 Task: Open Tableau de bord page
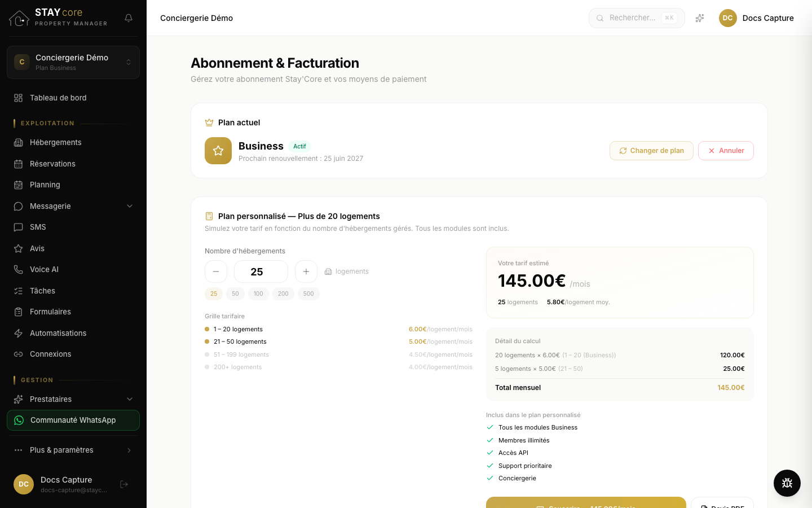[x=73, y=98]
